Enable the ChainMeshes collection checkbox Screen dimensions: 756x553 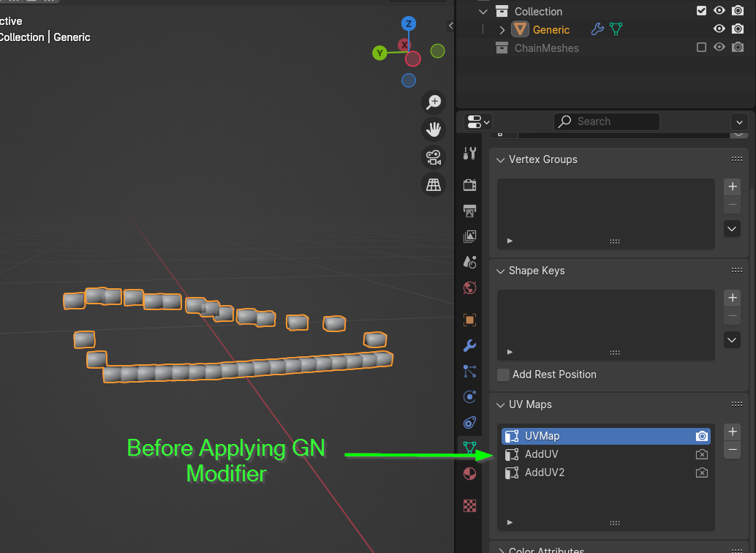click(701, 48)
